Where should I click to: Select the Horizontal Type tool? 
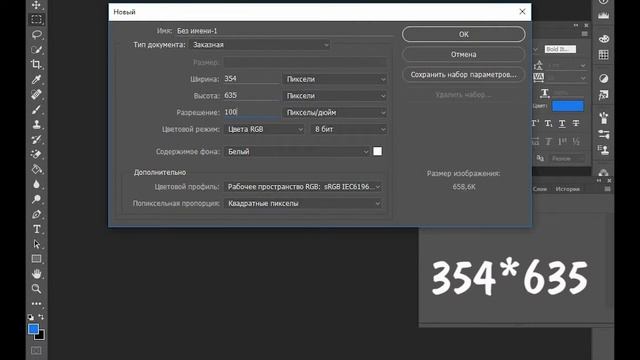pyautogui.click(x=36, y=229)
